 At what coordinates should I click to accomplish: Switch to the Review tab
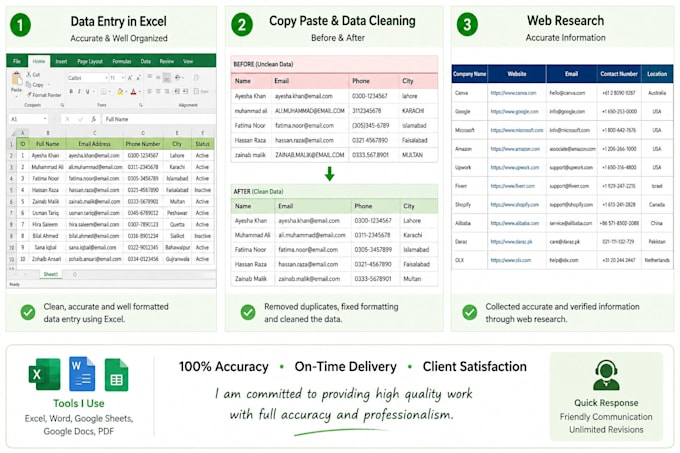(x=167, y=61)
